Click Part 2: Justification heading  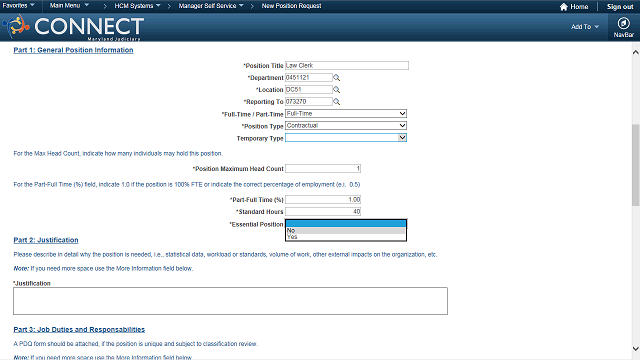(46, 240)
